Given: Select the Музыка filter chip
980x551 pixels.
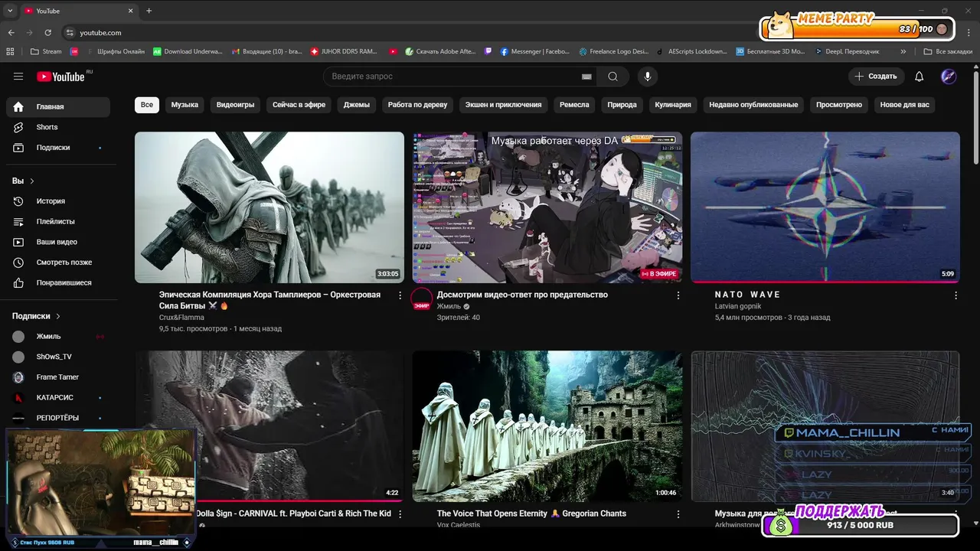Looking at the screenshot, I should click(x=185, y=105).
